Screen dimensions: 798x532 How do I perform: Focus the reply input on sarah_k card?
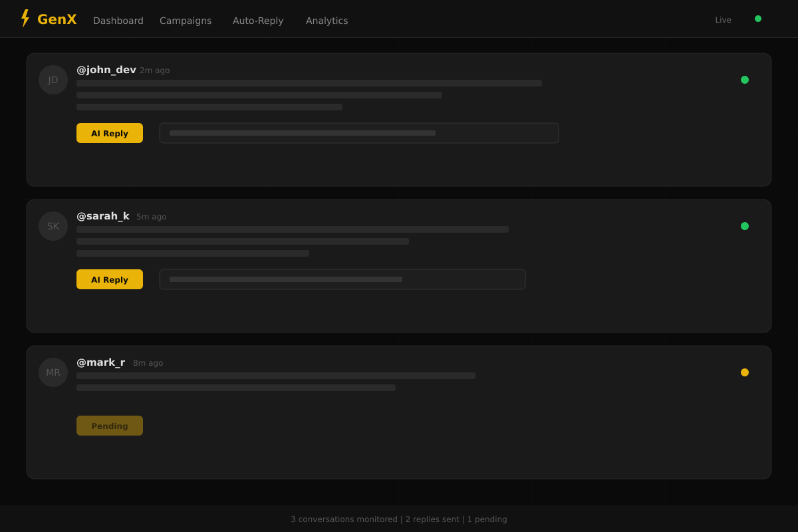pyautogui.click(x=342, y=279)
